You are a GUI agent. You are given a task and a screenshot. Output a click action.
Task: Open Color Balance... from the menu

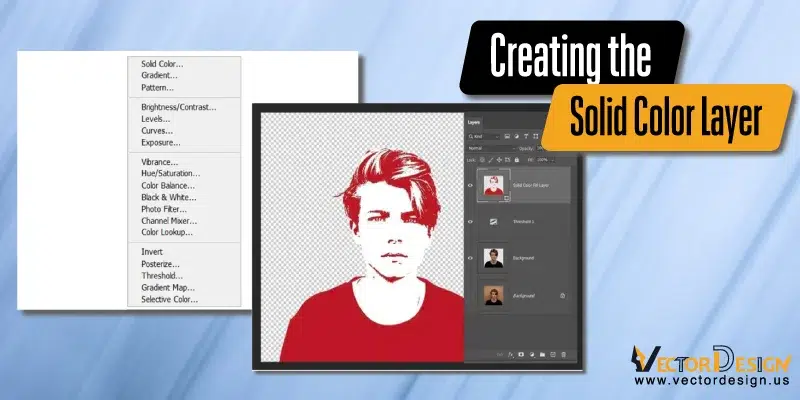168,186
